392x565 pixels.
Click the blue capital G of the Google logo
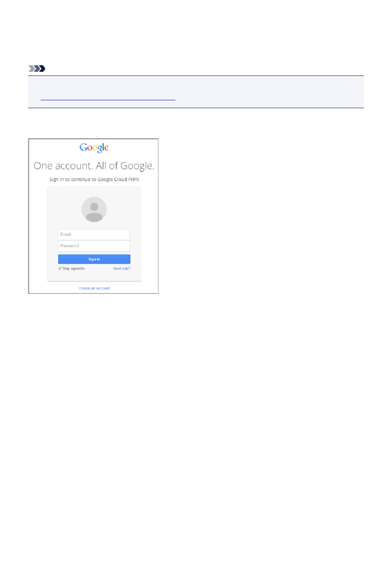tap(83, 147)
